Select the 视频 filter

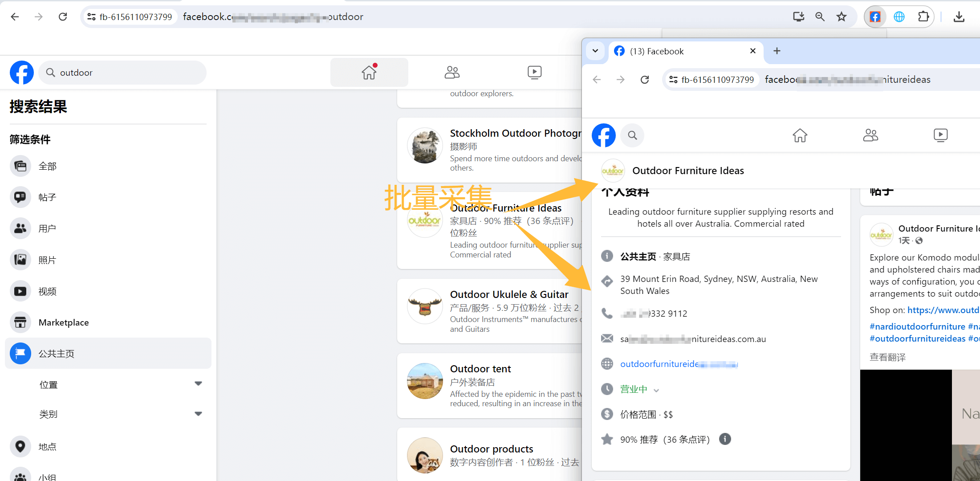[x=108, y=291]
